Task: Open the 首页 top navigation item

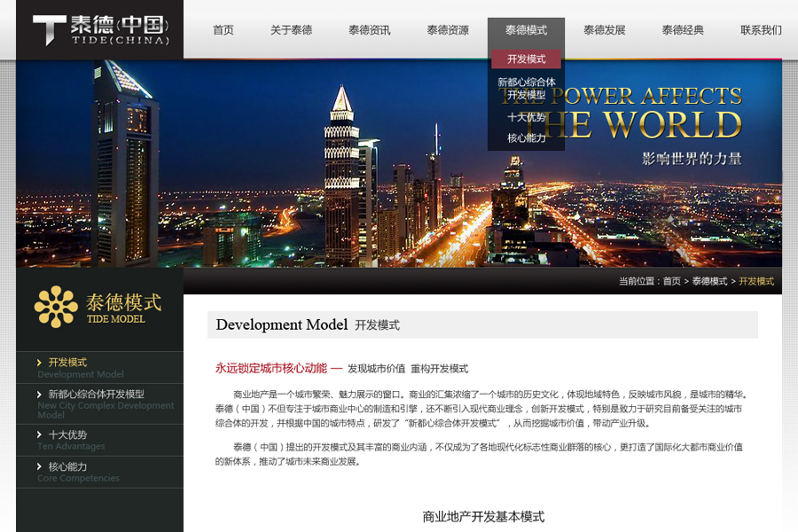Action: pos(223,30)
